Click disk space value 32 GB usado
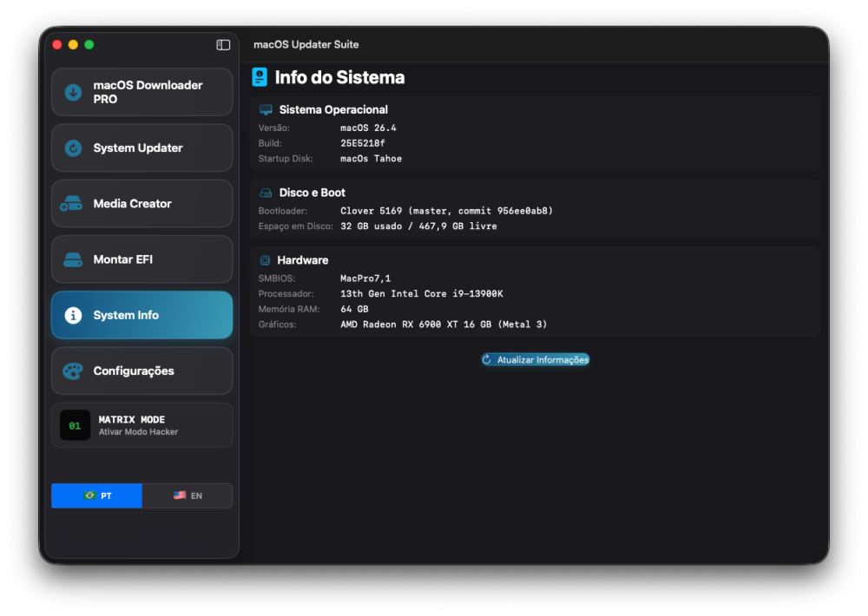This screenshot has width=868, height=616. pyautogui.click(x=418, y=226)
